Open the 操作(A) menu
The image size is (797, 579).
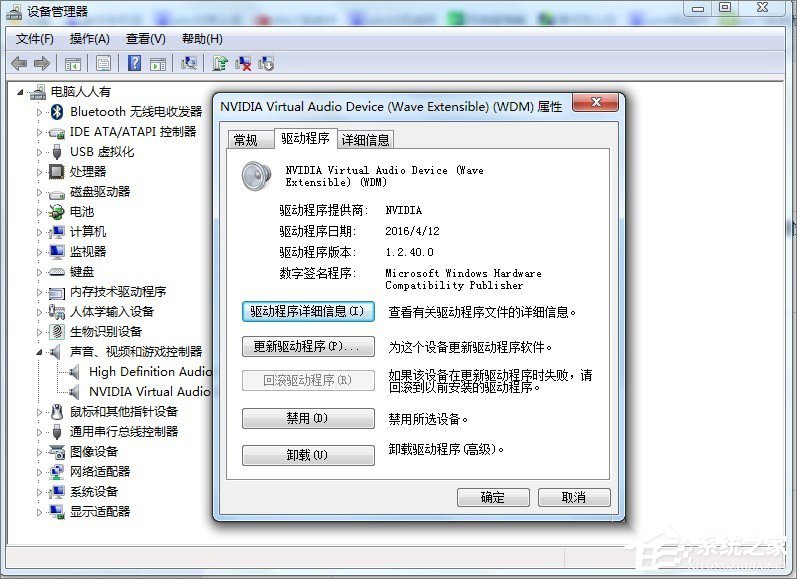tap(89, 38)
